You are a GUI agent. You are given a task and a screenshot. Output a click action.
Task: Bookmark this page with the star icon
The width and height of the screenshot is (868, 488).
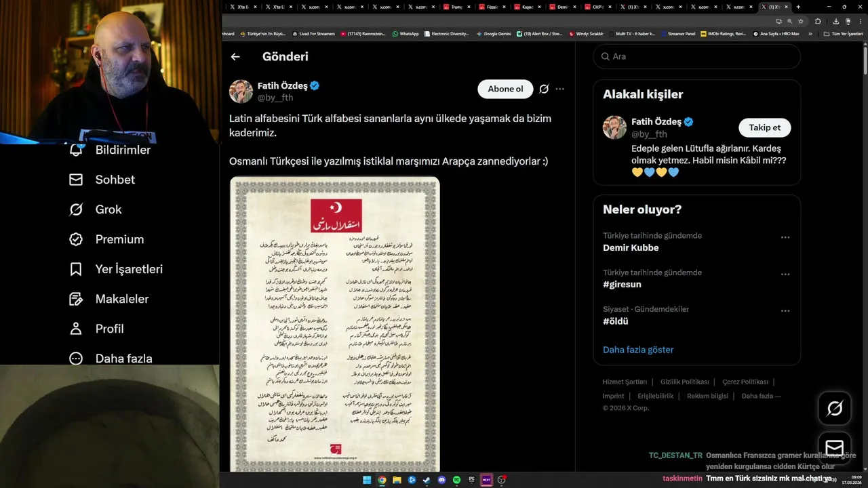click(800, 21)
